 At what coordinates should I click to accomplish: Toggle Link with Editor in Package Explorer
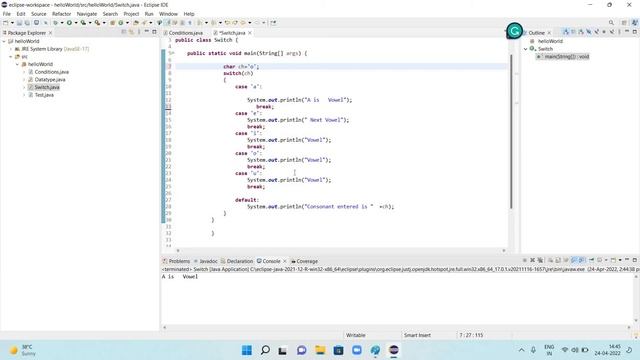pos(131,32)
